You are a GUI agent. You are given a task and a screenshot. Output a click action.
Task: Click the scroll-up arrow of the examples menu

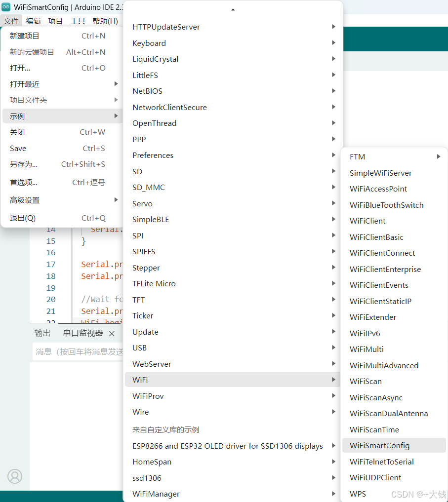(233, 9)
